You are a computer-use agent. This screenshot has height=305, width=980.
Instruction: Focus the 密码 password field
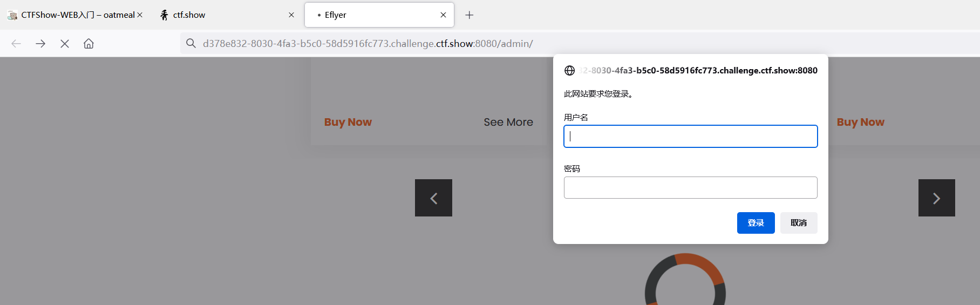(691, 188)
